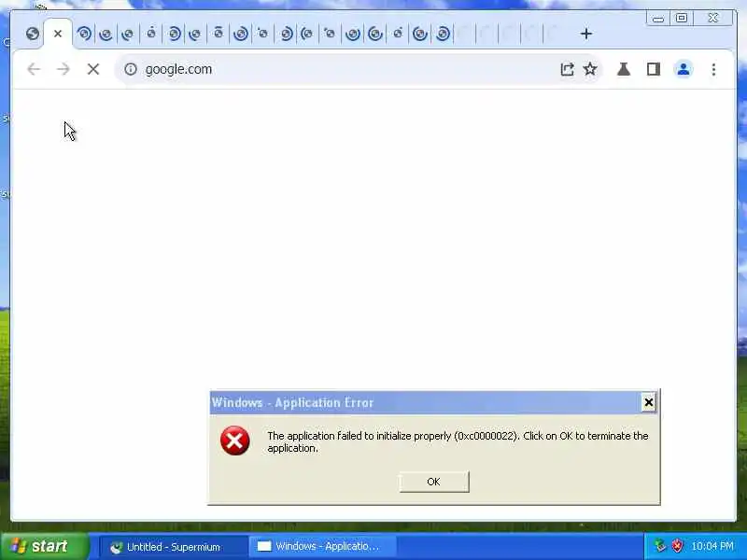This screenshot has width=747, height=560.
Task: Open the experiments flask icon
Action: (x=624, y=69)
